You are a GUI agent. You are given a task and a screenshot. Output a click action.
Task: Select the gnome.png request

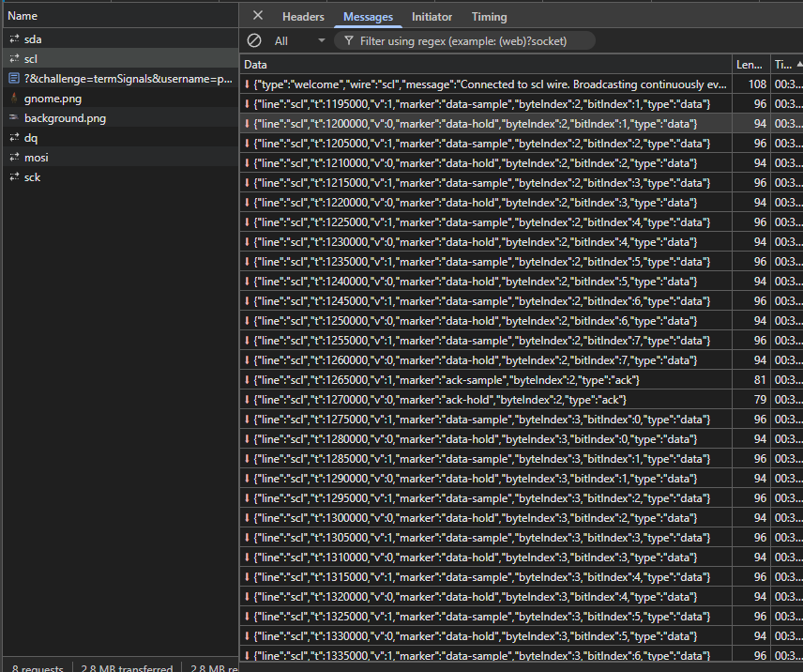121,99
